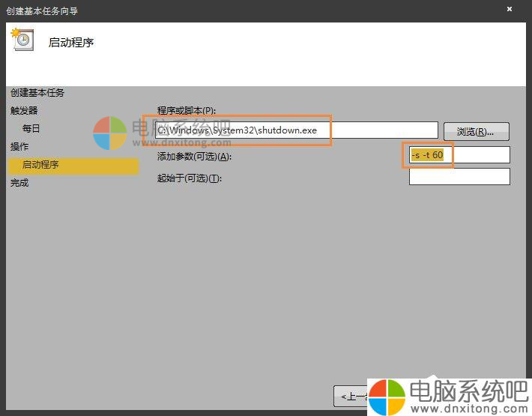Jump to the 完成 step
Viewport: 532px width, 416px height.
click(x=19, y=183)
